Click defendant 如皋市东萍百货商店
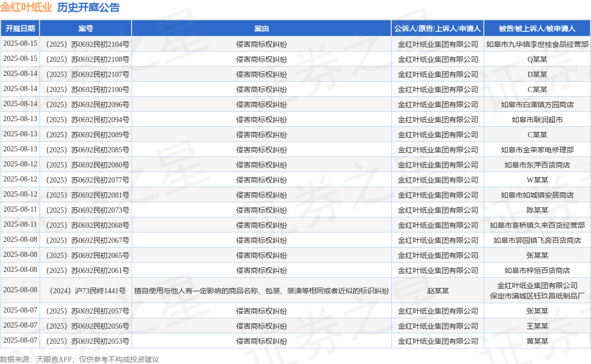This screenshot has height=364, width=591. pyautogui.click(x=537, y=165)
